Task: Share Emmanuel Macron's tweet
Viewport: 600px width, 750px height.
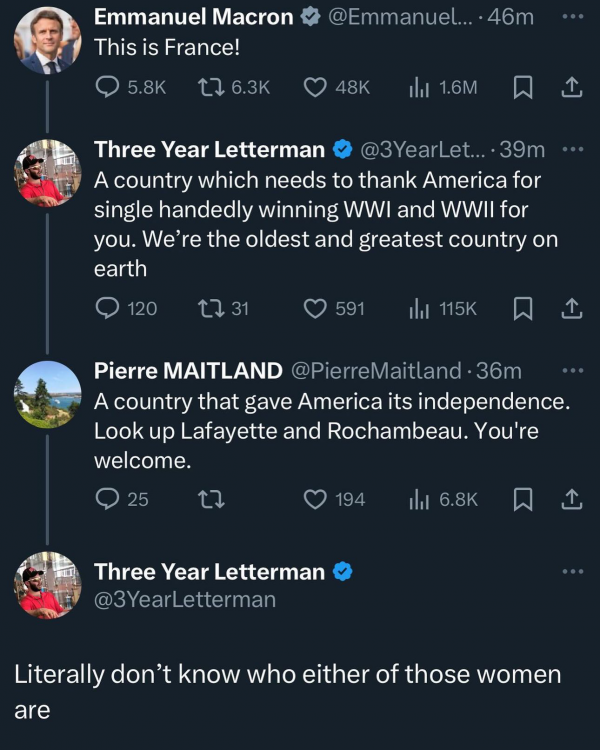Action: pyautogui.click(x=571, y=87)
